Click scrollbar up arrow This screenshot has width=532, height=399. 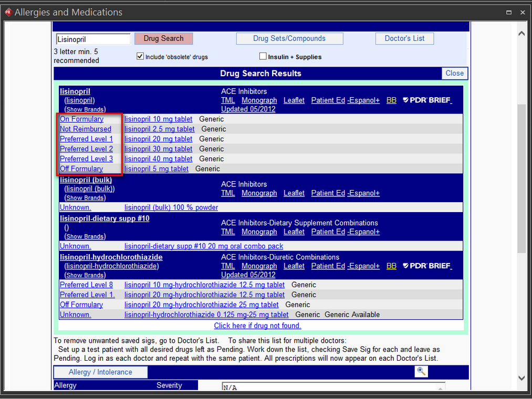(521, 33)
